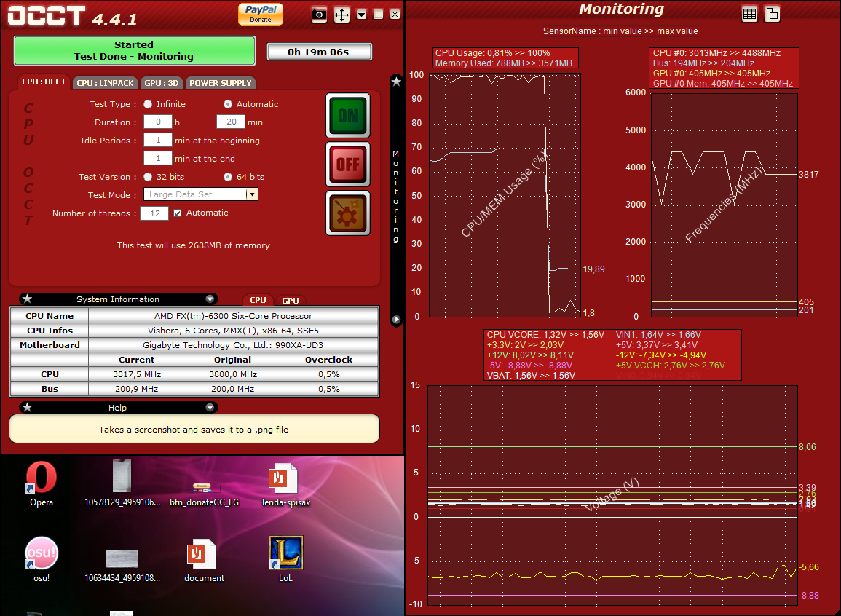
Task: Take a screenshot with the camera icon
Action: [x=319, y=15]
